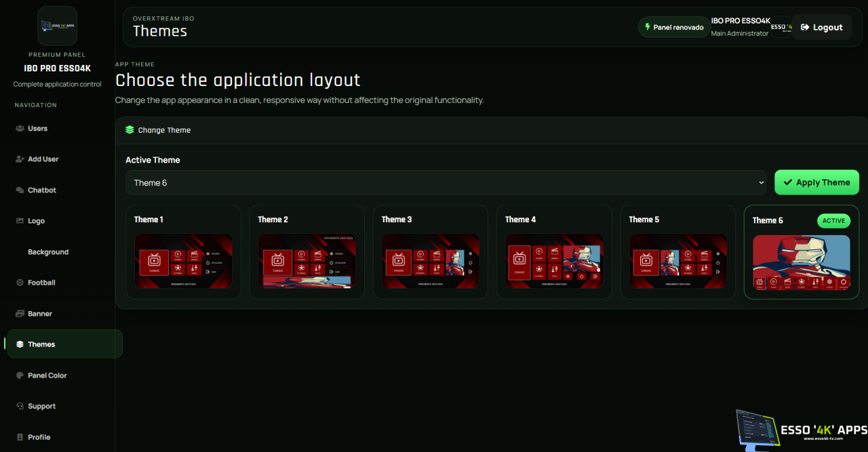Click the Football icon in sidebar

click(20, 283)
